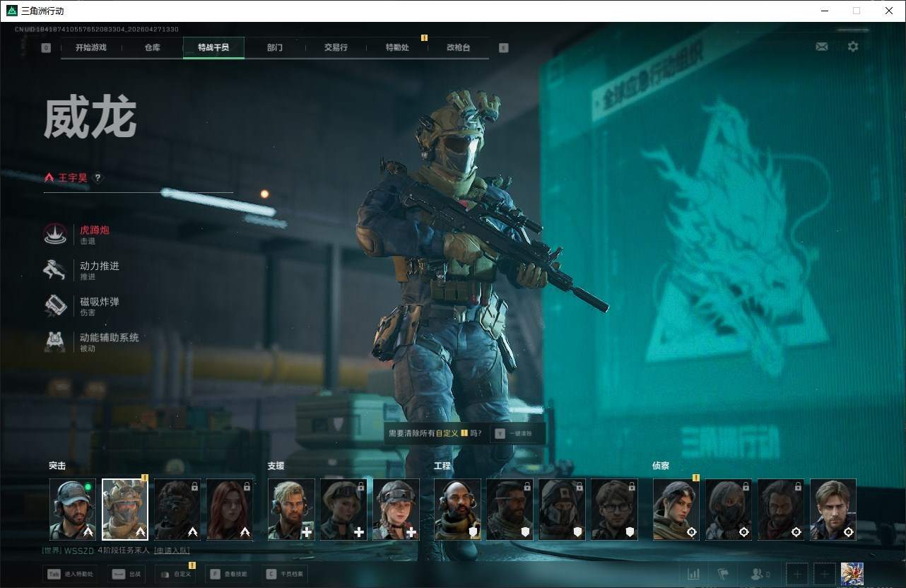Select the highlighted helmeted 突击 operator portrait
The width and height of the screenshot is (906, 588).
125,510
